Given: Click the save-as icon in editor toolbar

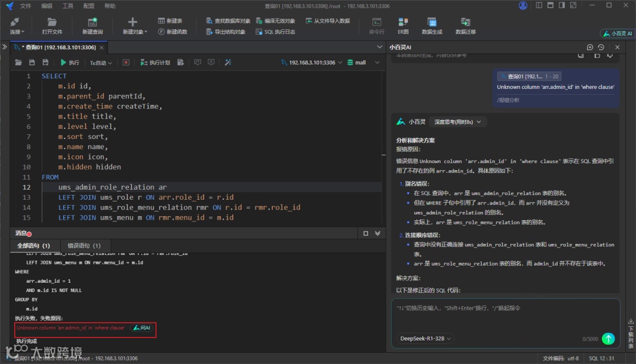Looking at the screenshot, I should [x=45, y=62].
